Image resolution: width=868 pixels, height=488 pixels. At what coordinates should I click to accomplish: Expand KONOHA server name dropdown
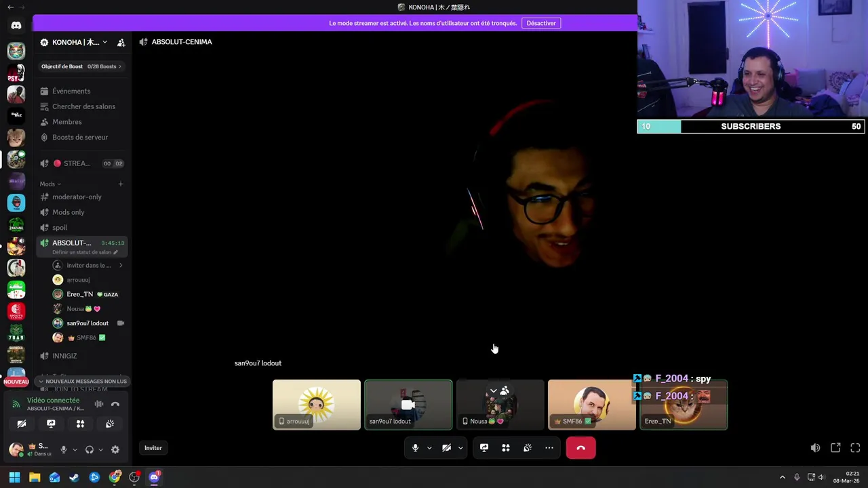pyautogui.click(x=104, y=42)
